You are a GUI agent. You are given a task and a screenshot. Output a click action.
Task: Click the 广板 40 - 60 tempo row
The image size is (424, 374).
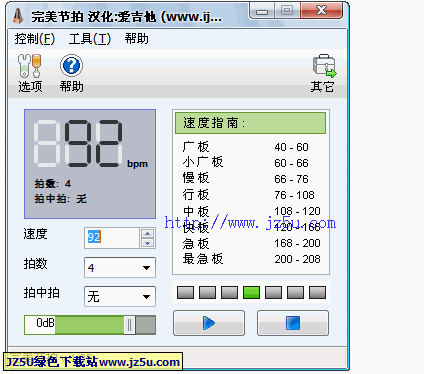pyautogui.click(x=246, y=147)
